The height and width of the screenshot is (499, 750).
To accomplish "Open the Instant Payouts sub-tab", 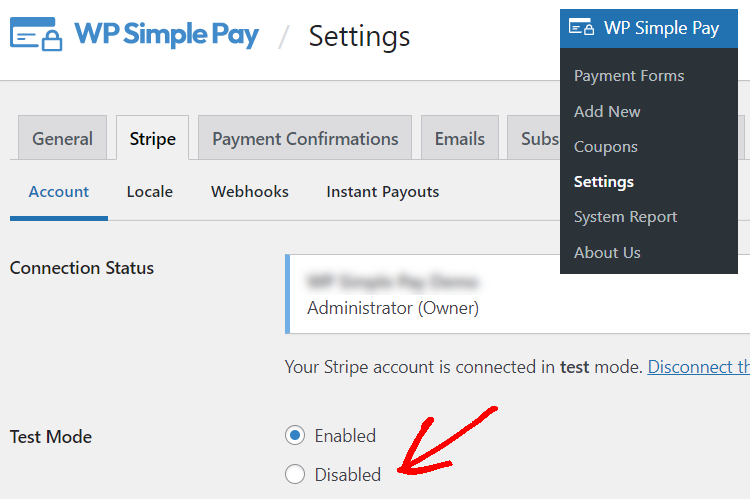I will tap(383, 192).
